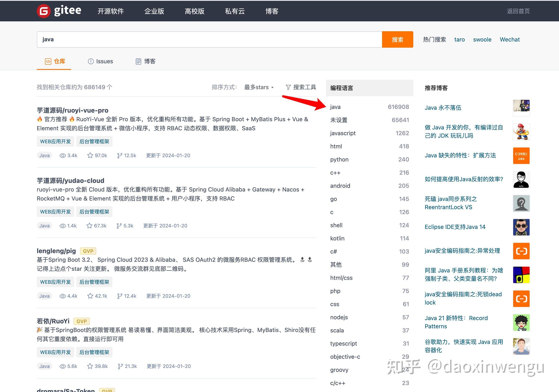This screenshot has width=559, height=392.
Task: Click the watch eye icon showing 1.4k
Action: point(62,226)
